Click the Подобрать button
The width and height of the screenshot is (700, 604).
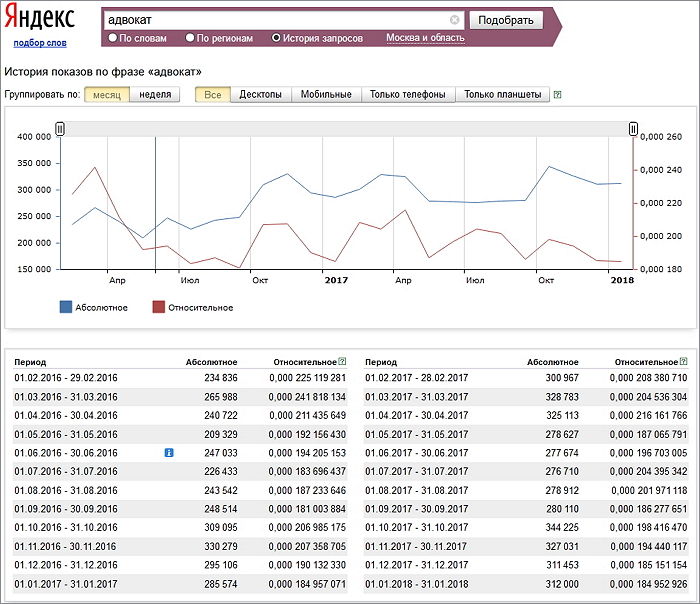[x=506, y=20]
